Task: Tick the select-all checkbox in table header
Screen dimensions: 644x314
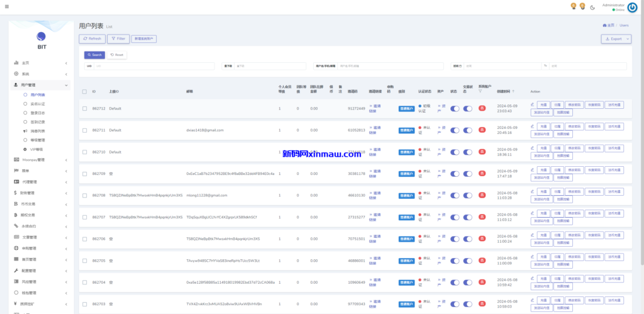Action: [84, 91]
